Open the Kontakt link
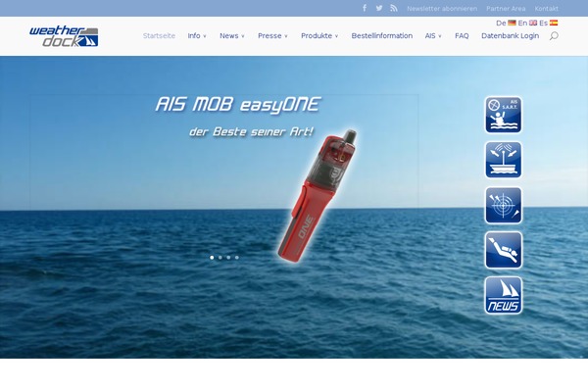588x392 pixels. click(547, 8)
